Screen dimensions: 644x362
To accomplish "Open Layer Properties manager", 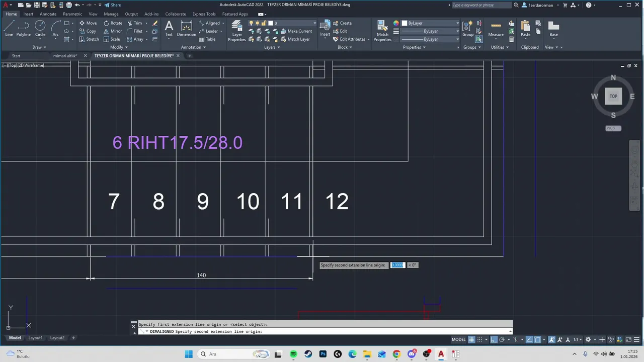I will tap(237, 31).
